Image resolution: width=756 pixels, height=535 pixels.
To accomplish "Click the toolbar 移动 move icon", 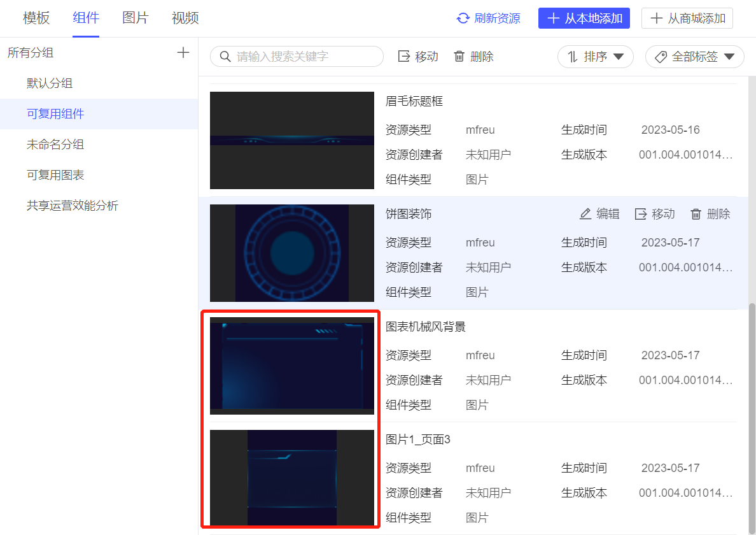I will click(404, 57).
